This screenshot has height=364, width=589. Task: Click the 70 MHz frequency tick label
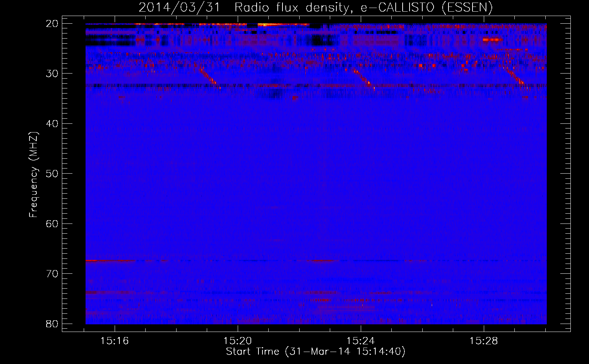(52, 274)
